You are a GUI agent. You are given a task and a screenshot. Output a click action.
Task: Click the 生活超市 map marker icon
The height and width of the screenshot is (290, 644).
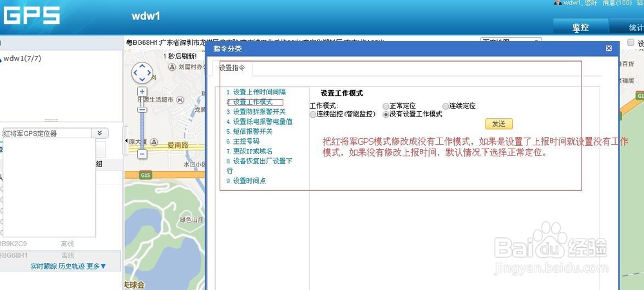[180, 100]
